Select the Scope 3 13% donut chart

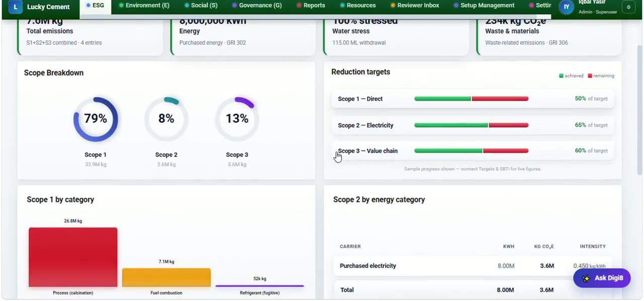coord(237,119)
